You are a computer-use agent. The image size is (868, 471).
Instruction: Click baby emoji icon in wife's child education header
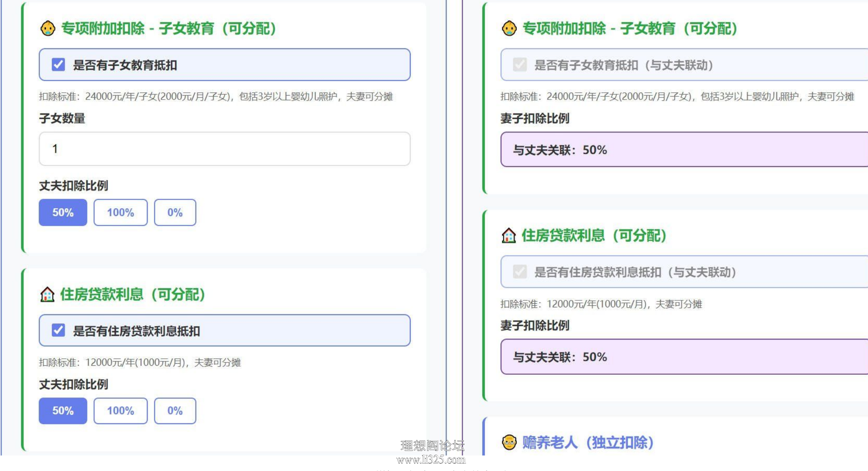coord(509,29)
